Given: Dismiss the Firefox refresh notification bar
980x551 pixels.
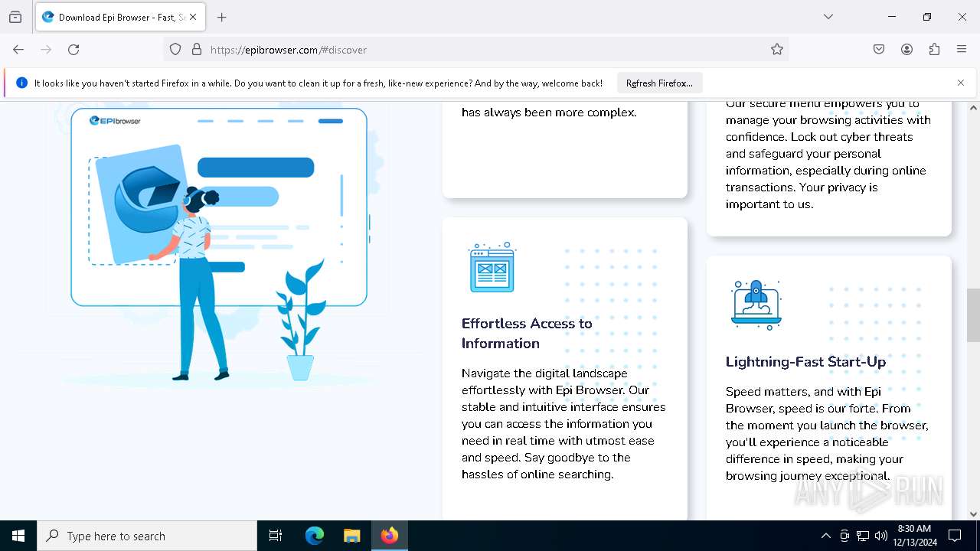Looking at the screenshot, I should point(961,83).
